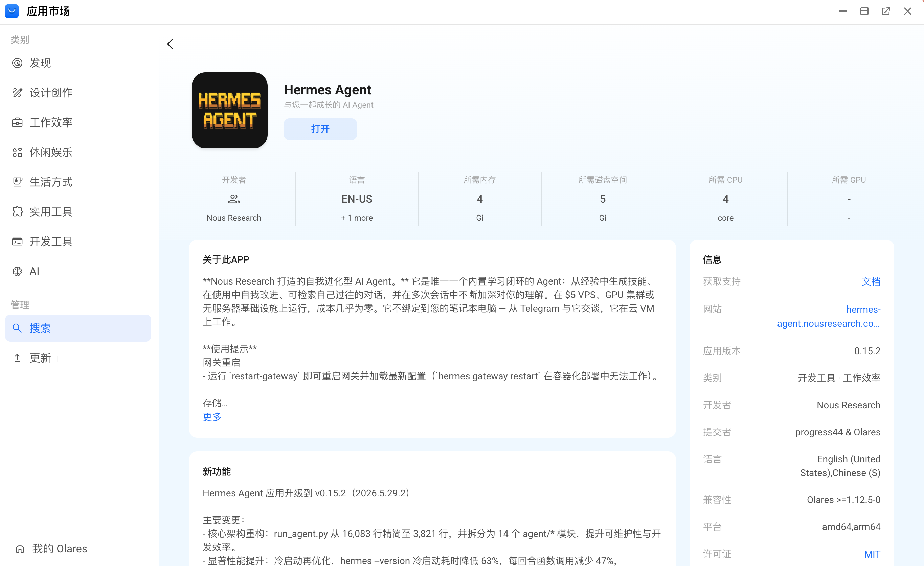Click the 类别 sidebar section label
Image resolution: width=924 pixels, height=566 pixels.
point(20,39)
